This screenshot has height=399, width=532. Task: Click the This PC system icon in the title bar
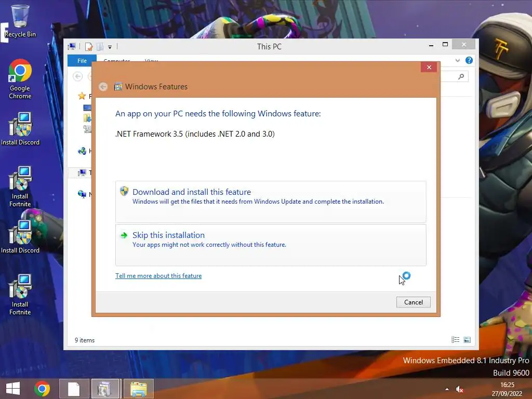pyautogui.click(x=72, y=46)
